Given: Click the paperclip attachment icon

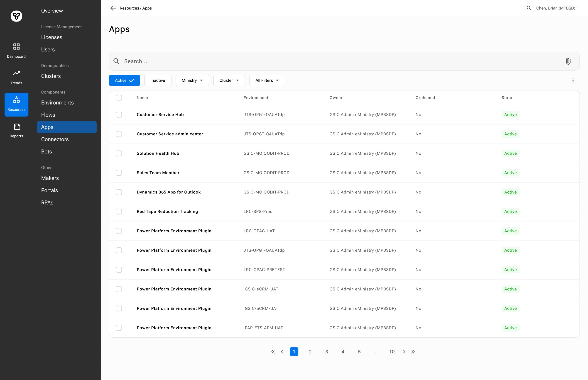Looking at the screenshot, I should click(x=568, y=61).
